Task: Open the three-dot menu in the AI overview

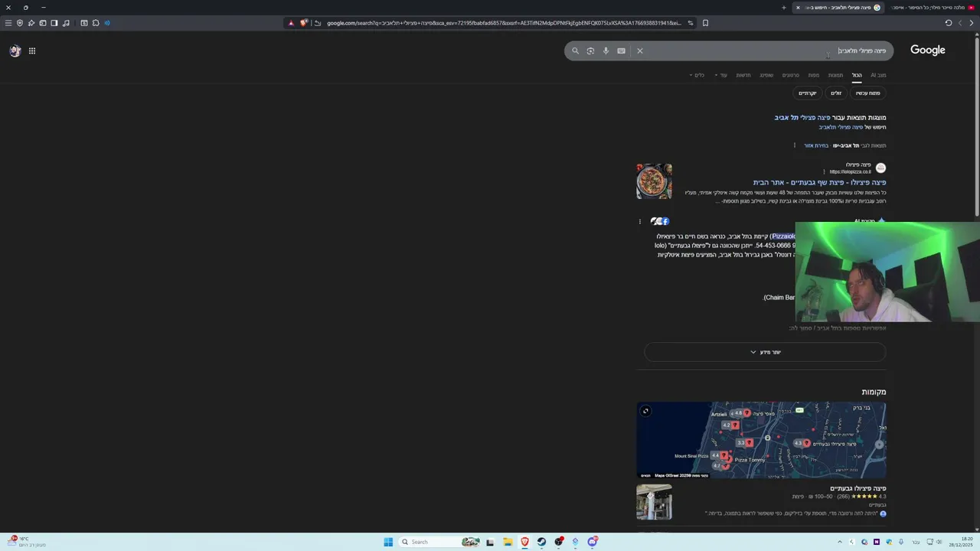Action: pos(640,221)
